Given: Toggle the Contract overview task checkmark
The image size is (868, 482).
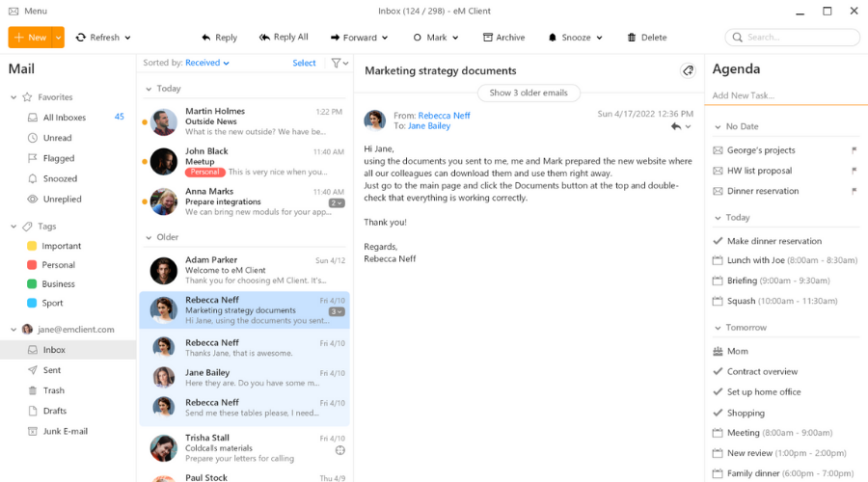Looking at the screenshot, I should pyautogui.click(x=718, y=371).
